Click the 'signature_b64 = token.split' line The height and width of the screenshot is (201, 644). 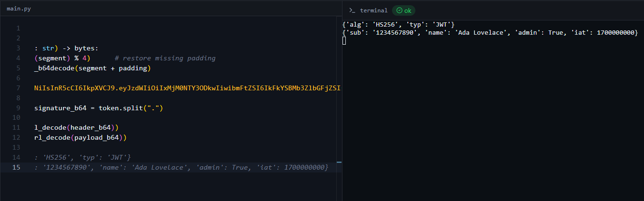coord(99,108)
